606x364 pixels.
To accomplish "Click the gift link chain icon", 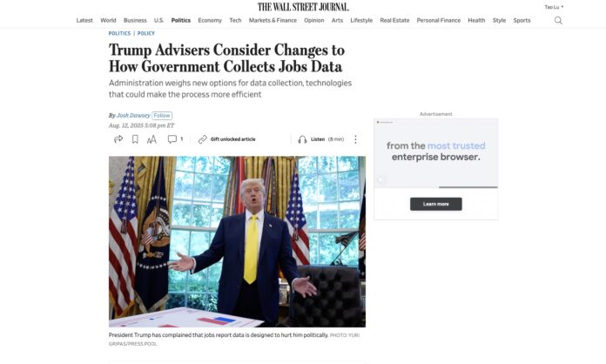I will pos(203,139).
